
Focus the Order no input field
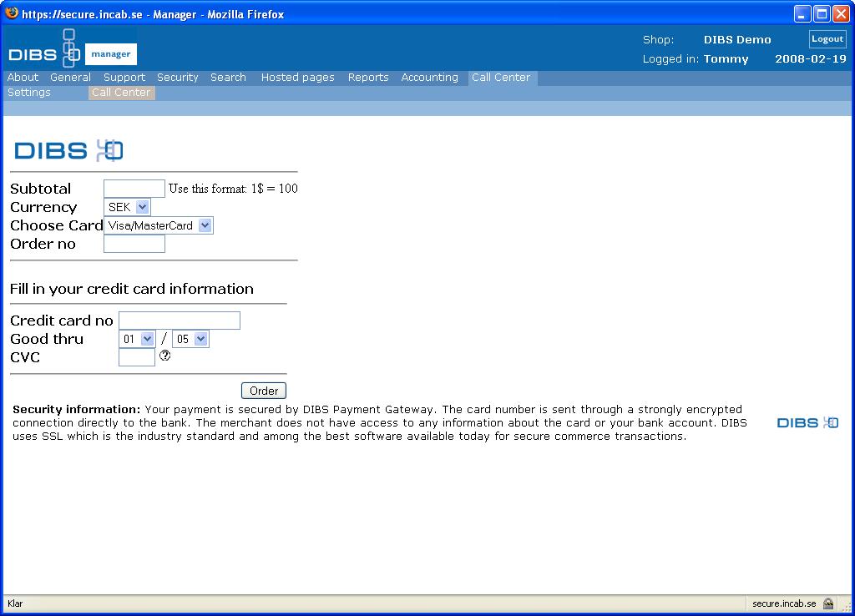pyautogui.click(x=134, y=244)
